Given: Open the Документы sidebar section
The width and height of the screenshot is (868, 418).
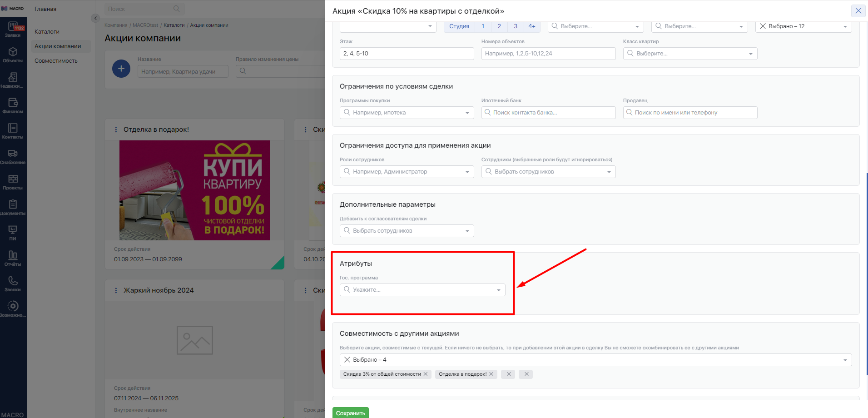Looking at the screenshot, I should click(x=13, y=208).
